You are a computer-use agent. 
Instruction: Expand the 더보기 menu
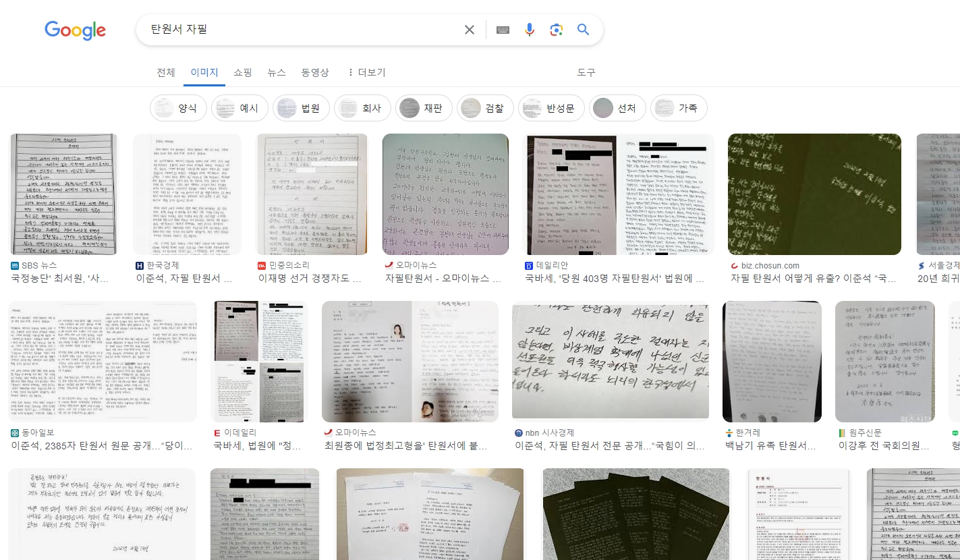(366, 72)
